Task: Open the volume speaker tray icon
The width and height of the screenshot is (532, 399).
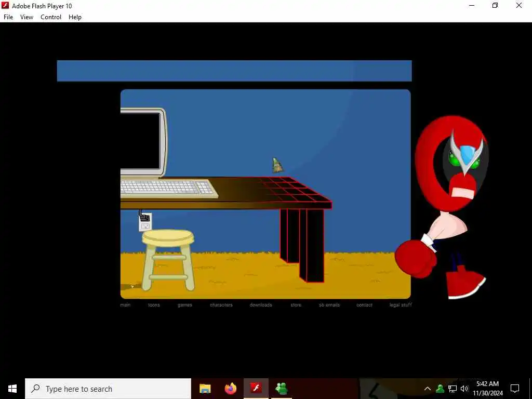Action: 464,389
